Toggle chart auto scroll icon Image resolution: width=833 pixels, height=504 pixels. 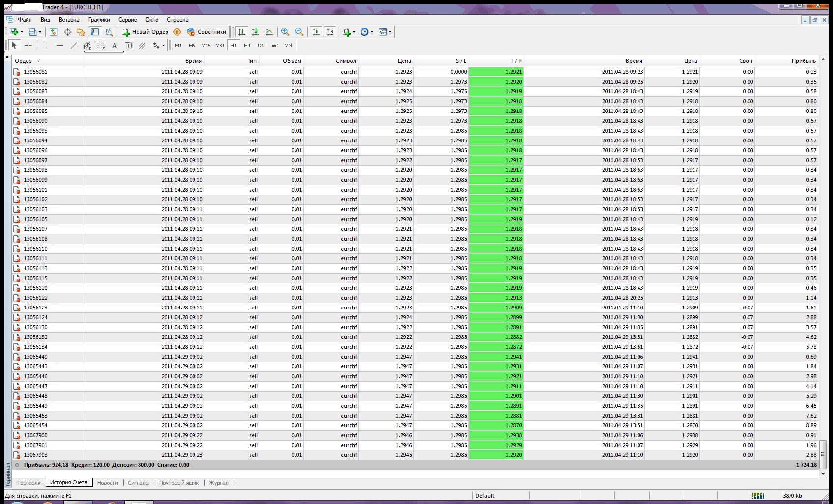[x=316, y=32]
